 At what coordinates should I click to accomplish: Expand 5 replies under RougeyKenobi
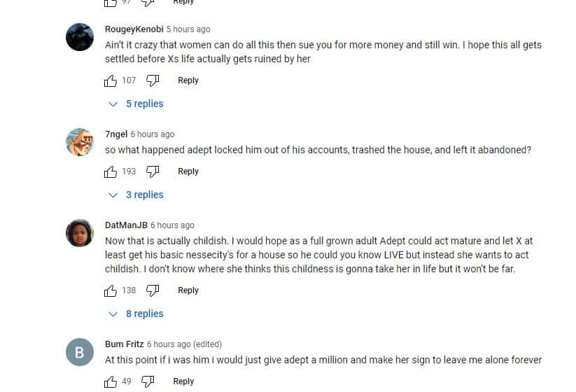coord(138,104)
